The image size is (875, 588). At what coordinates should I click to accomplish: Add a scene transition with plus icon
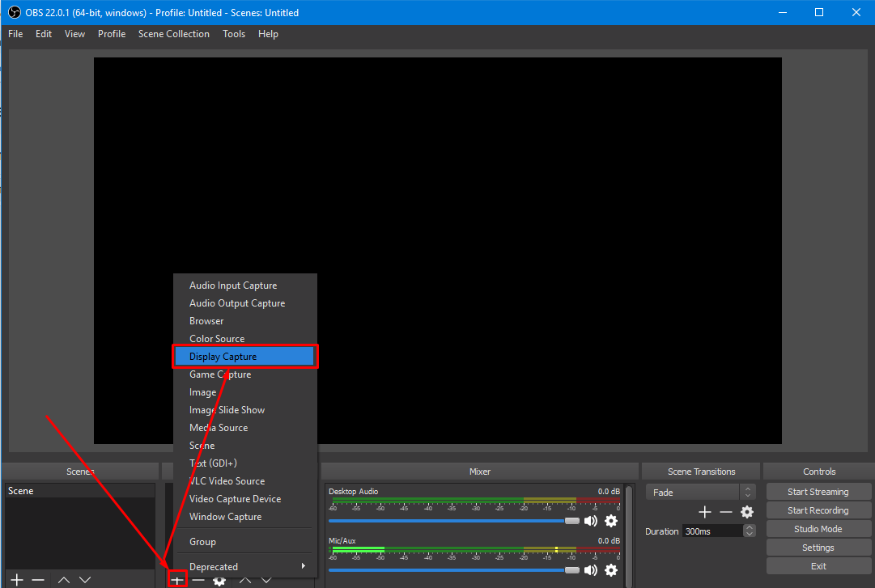[x=705, y=512]
